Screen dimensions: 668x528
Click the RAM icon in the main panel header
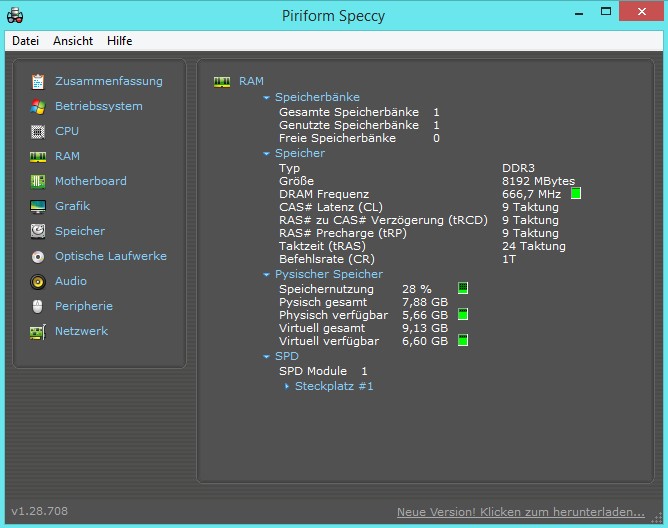pyautogui.click(x=222, y=81)
